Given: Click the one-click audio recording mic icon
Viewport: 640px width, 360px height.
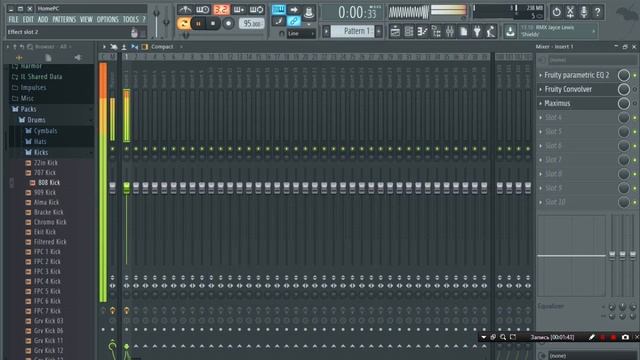Looking at the screenshot, I should [x=584, y=12].
